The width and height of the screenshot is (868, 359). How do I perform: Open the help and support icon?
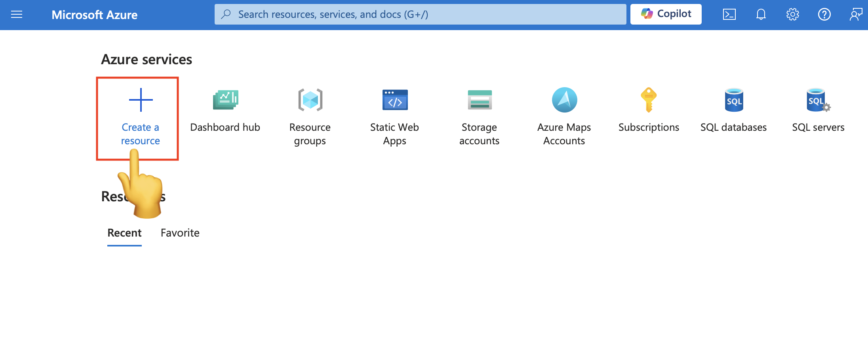pyautogui.click(x=824, y=14)
